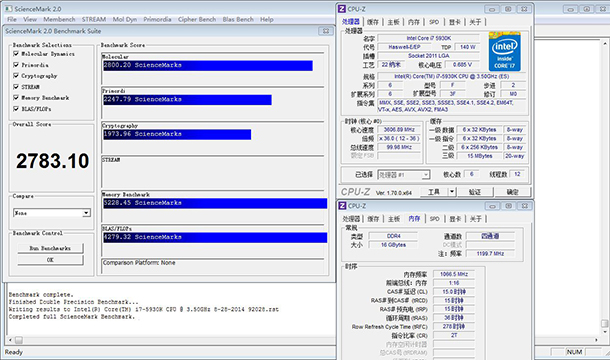The width and height of the screenshot is (610, 360).
Task: Select the 内存 tab in the lower CPU-Z window
Action: tap(414, 219)
